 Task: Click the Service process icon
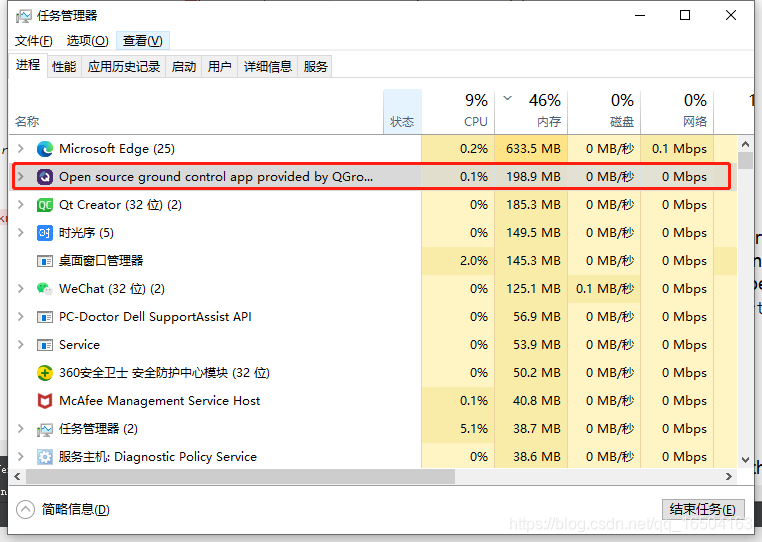(x=45, y=345)
